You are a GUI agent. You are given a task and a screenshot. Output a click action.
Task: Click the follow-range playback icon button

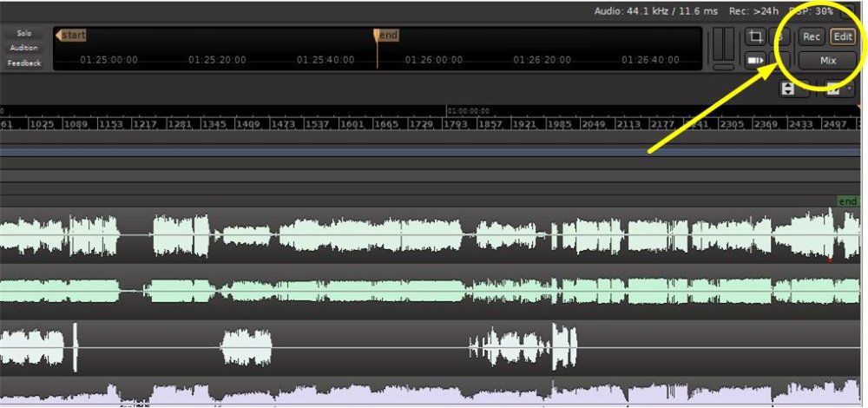[755, 61]
